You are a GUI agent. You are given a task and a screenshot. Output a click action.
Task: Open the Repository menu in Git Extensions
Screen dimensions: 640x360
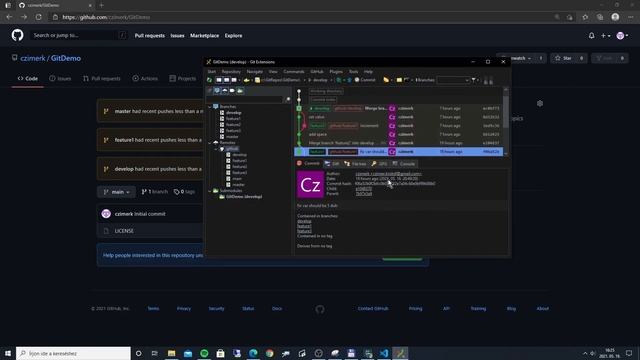231,71
